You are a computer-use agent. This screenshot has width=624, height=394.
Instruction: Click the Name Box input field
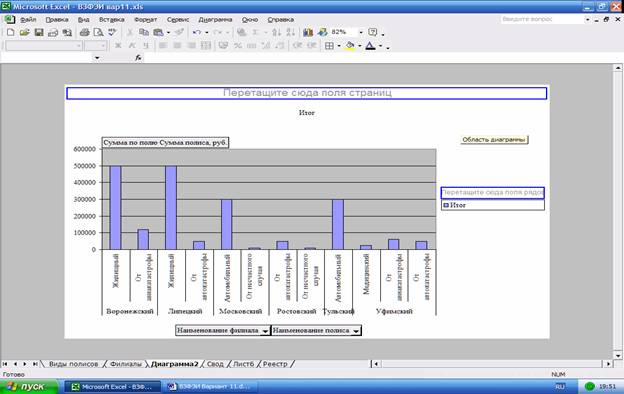[x=47, y=58]
